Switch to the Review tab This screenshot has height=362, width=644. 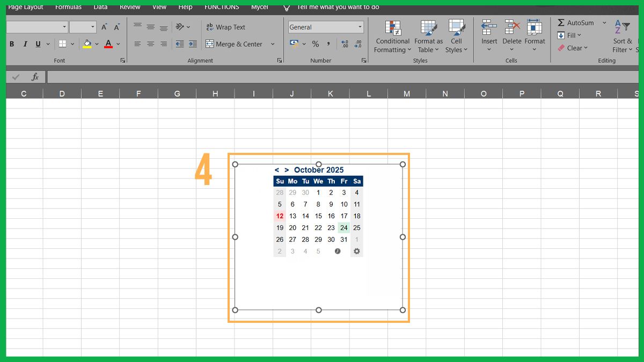point(129,7)
